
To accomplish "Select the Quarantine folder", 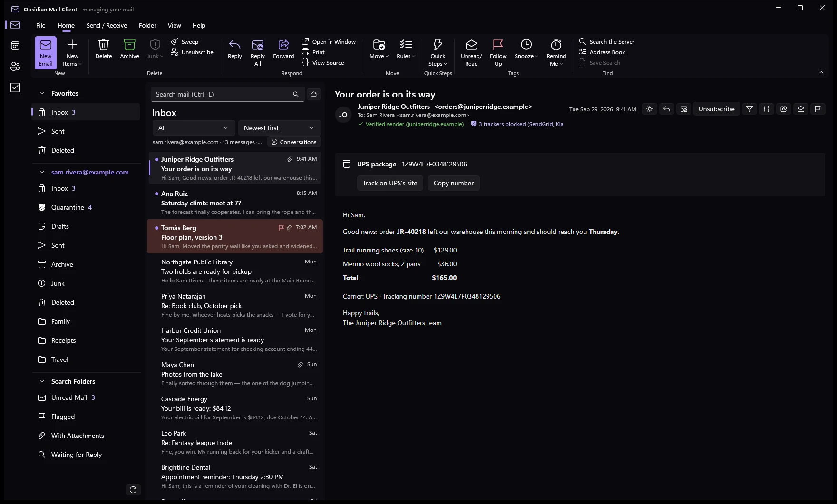I will [86, 207].
